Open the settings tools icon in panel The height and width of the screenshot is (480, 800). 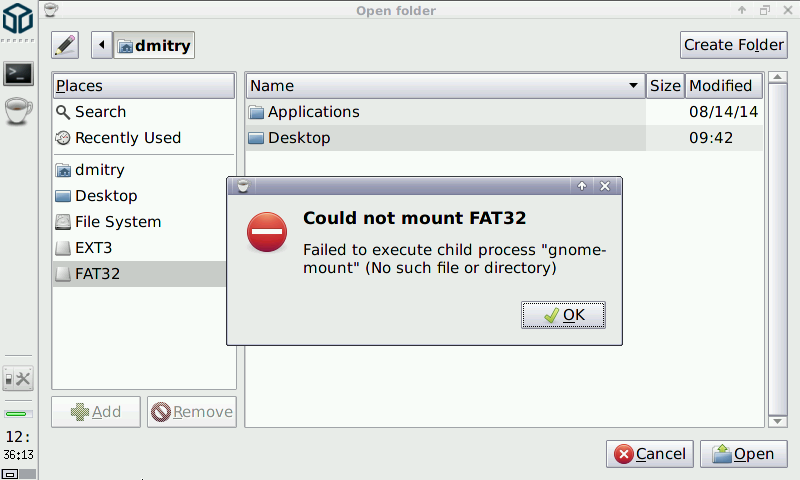pos(18,378)
